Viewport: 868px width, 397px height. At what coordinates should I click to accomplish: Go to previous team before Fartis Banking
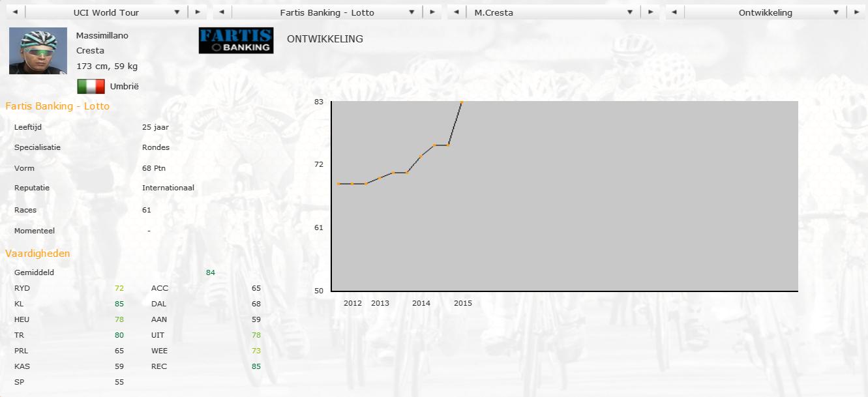tap(222, 12)
